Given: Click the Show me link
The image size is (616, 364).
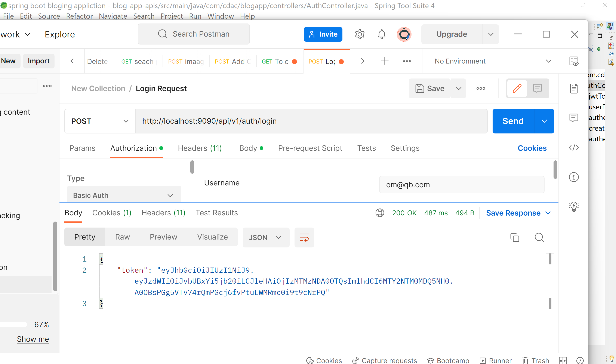Looking at the screenshot, I should pos(33,339).
